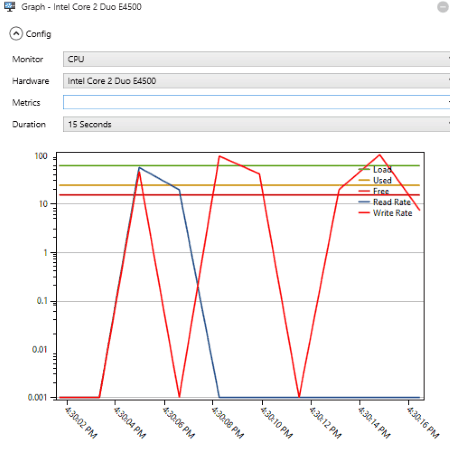Open the empty Metrics dropdown
The width and height of the screenshot is (450, 454).
[256, 102]
